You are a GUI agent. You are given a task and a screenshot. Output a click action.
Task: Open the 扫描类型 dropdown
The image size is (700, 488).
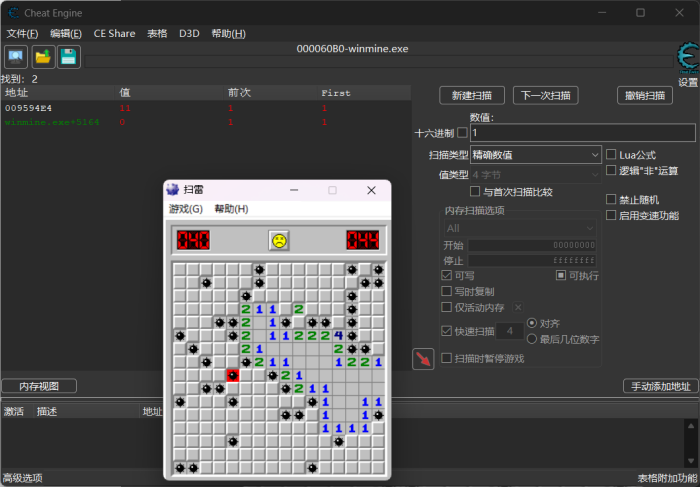click(x=535, y=155)
